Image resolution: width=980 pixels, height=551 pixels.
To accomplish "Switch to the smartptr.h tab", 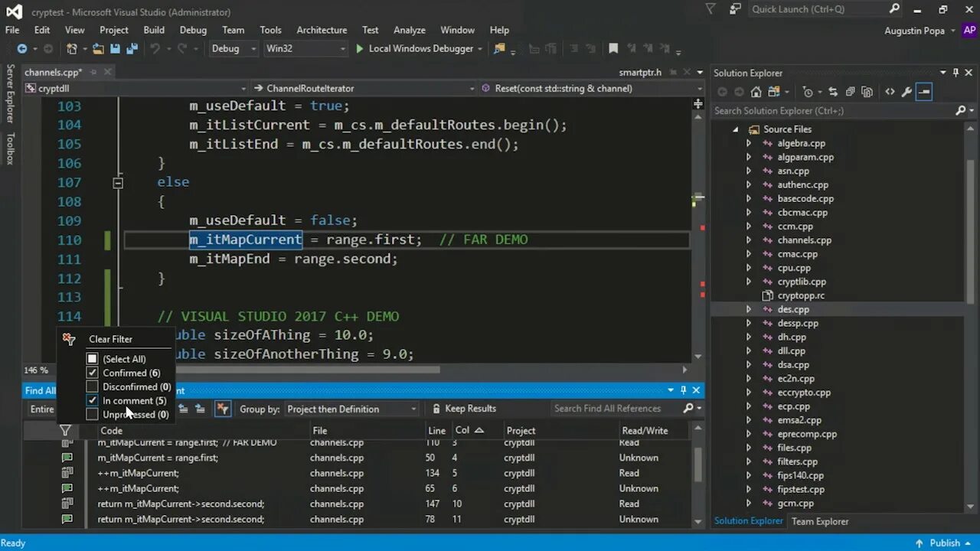I will [640, 73].
